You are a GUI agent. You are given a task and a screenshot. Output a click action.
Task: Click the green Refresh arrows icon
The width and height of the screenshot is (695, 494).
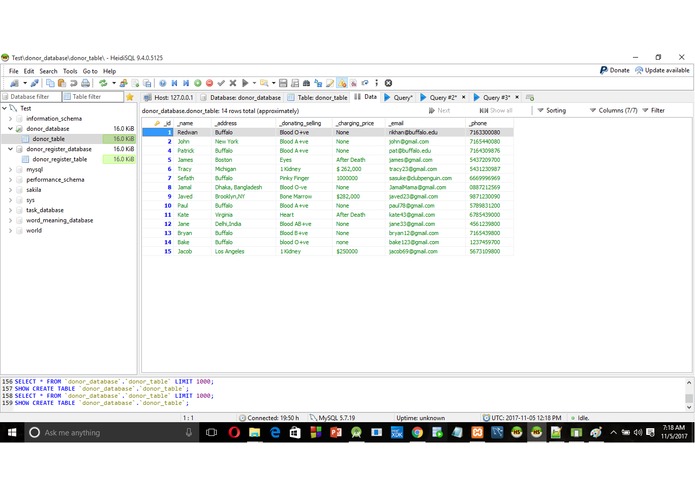pyautogui.click(x=103, y=83)
